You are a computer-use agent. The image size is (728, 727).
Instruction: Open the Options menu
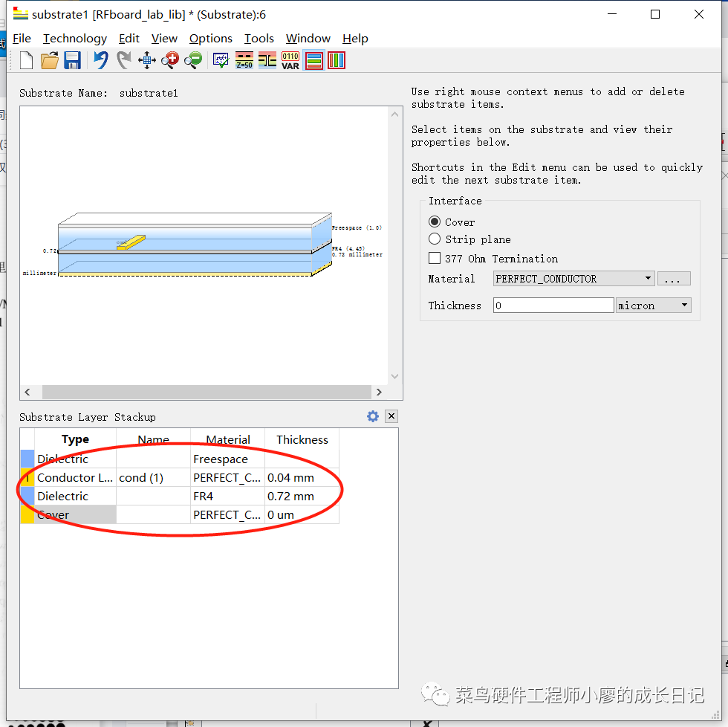211,39
